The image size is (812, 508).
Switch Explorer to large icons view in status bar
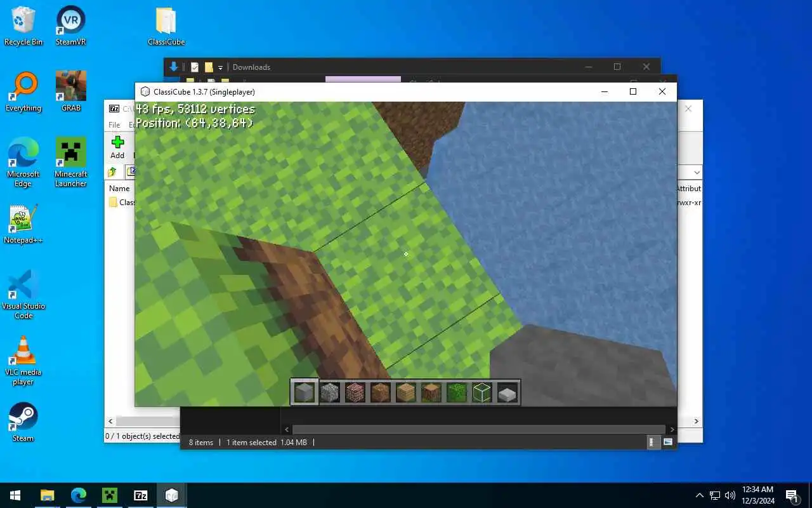coord(668,442)
